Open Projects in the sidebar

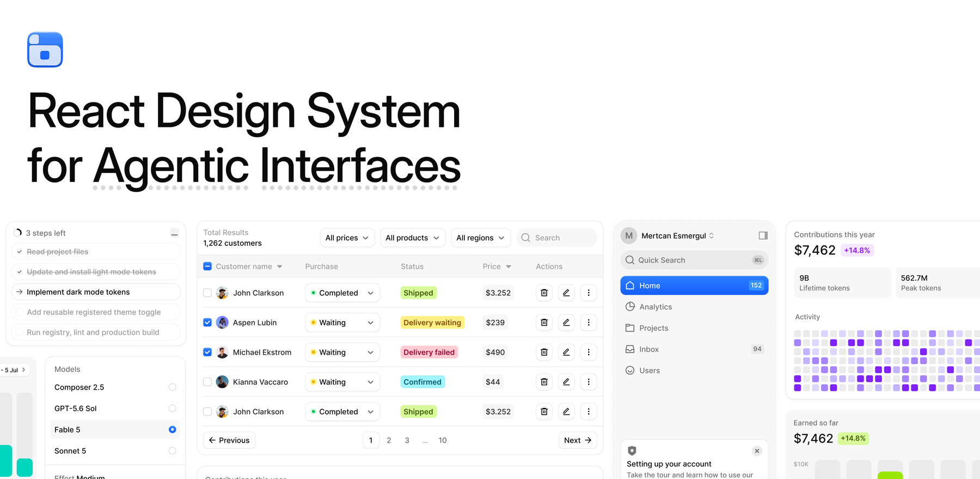click(694, 328)
